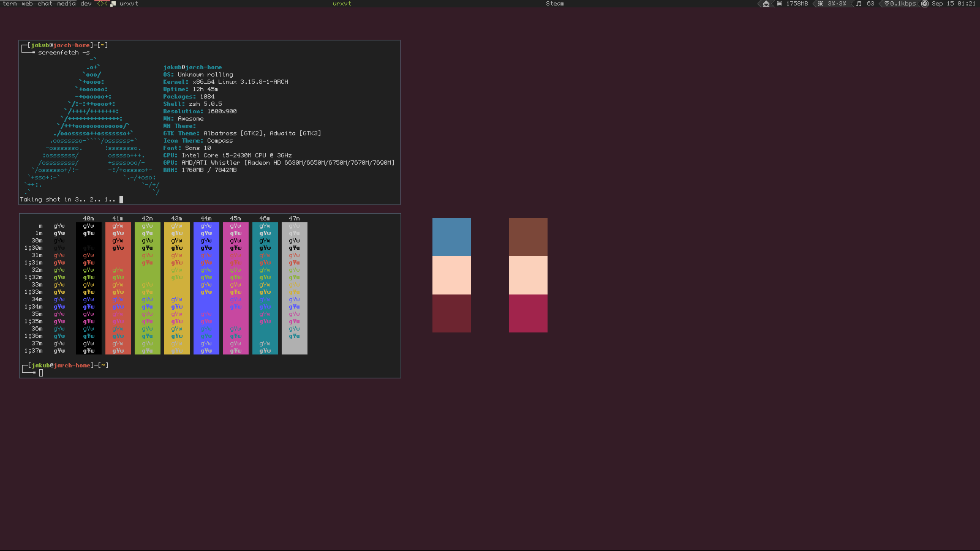Click the music note volume icon

859,4
